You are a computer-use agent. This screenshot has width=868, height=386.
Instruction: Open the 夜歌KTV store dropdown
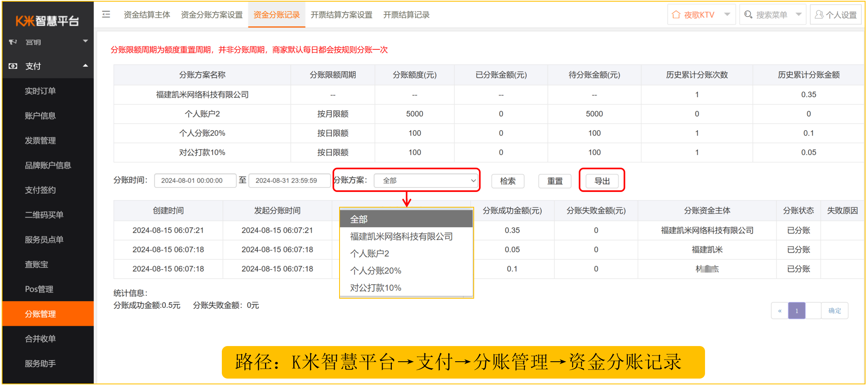(701, 15)
